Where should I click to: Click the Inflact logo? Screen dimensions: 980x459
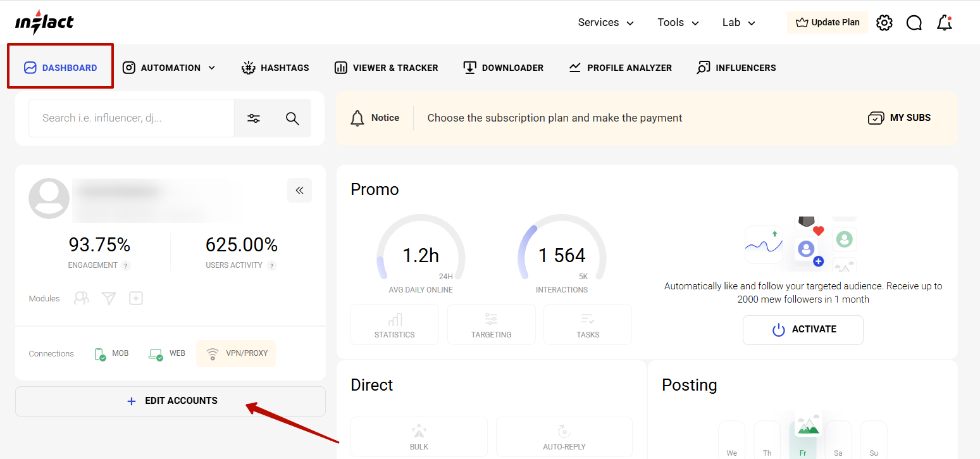[44, 23]
